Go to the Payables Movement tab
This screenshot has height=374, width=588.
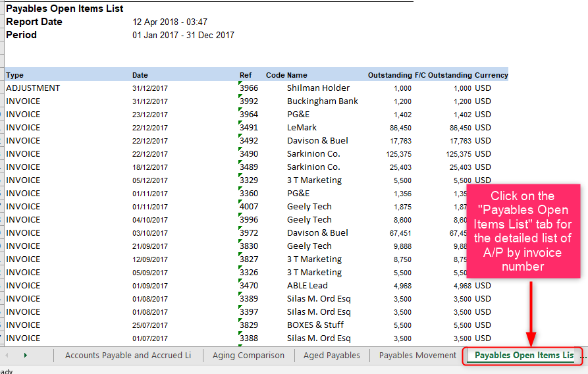pyautogui.click(x=417, y=356)
